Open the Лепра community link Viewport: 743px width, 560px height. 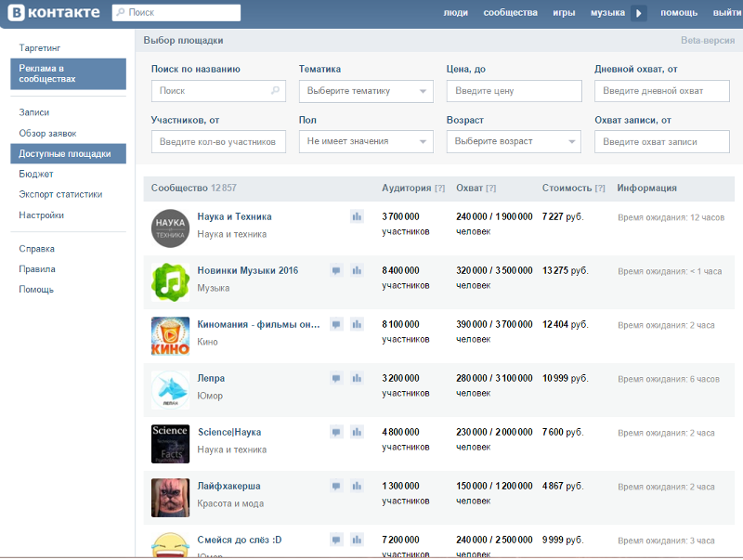211,378
